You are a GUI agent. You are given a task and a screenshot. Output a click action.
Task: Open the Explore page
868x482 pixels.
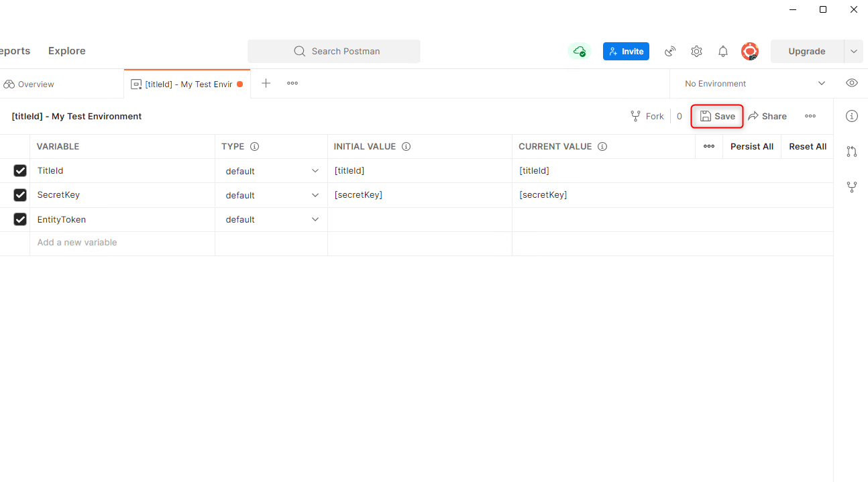66,51
